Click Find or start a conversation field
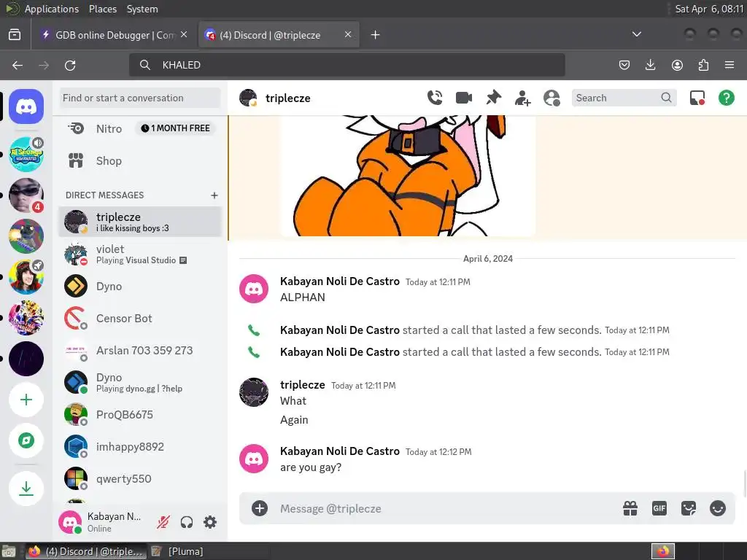 (x=140, y=98)
